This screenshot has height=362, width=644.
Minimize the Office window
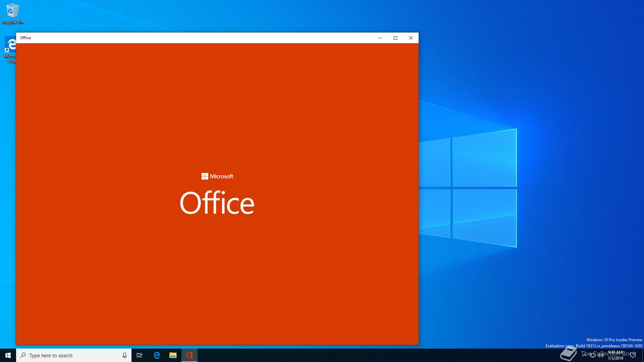(x=380, y=38)
